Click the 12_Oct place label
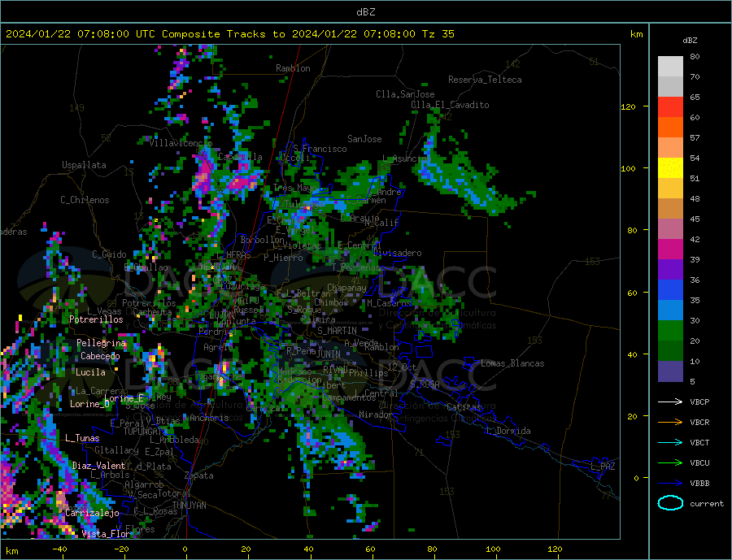Image resolution: width=732 pixels, height=560 pixels. (402, 367)
